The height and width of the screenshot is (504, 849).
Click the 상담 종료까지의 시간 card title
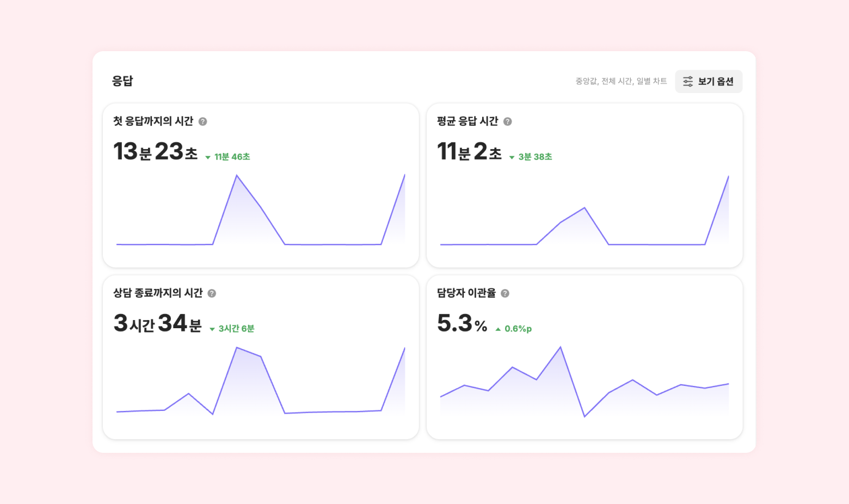click(158, 293)
